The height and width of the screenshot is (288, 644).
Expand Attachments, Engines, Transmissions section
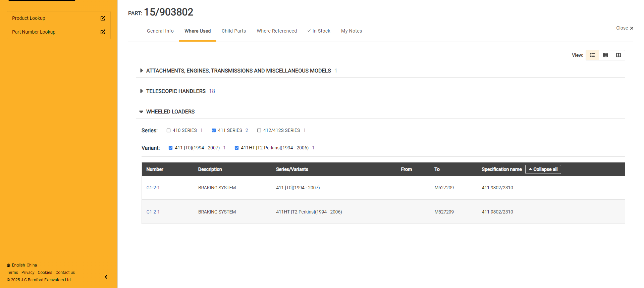[142, 70]
